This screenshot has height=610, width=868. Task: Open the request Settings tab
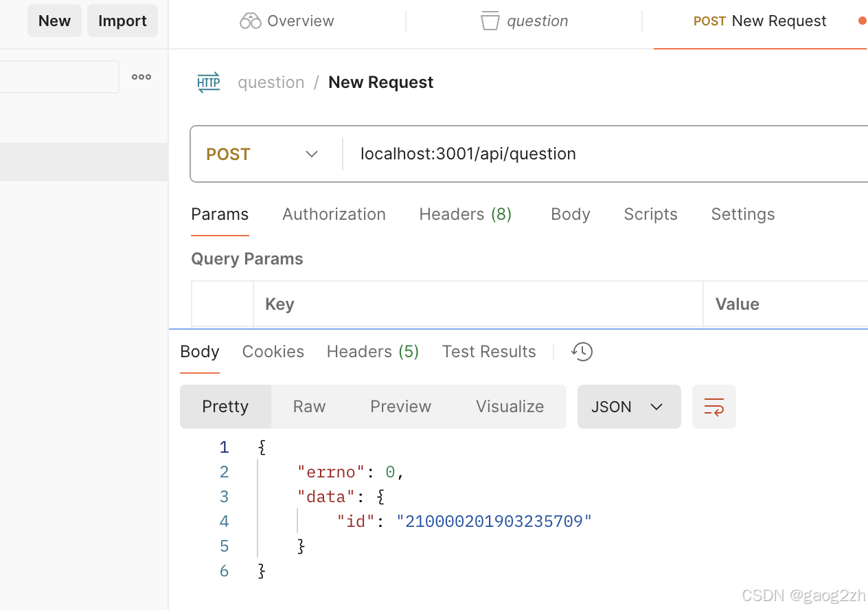(743, 214)
